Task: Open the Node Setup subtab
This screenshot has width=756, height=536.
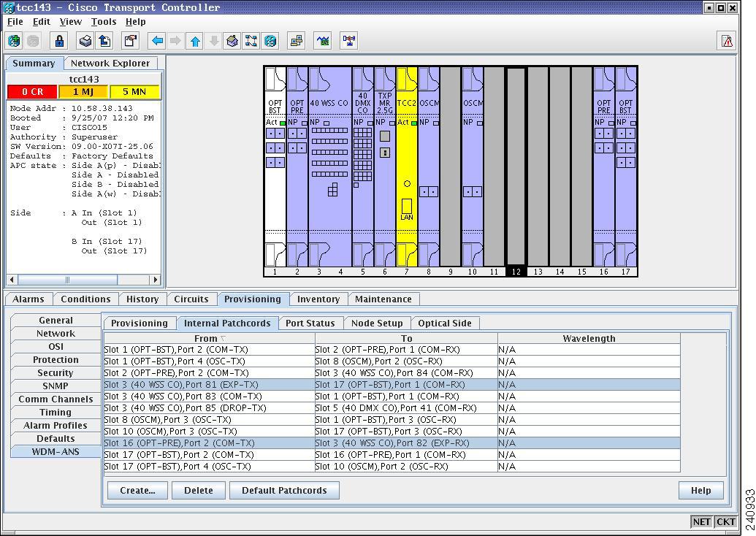Action: click(x=377, y=323)
